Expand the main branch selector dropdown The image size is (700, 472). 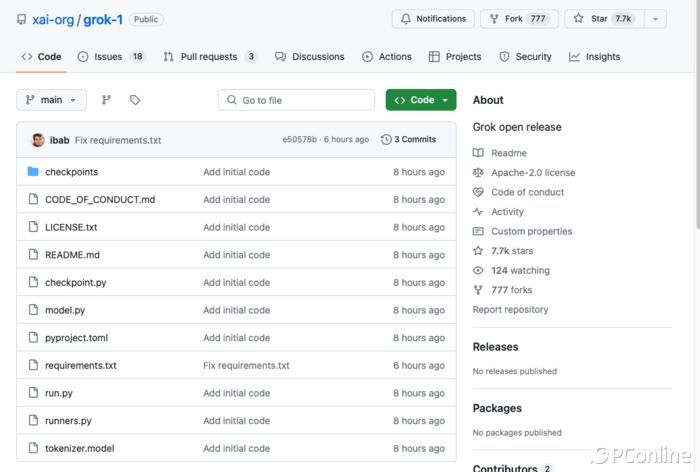pyautogui.click(x=51, y=100)
